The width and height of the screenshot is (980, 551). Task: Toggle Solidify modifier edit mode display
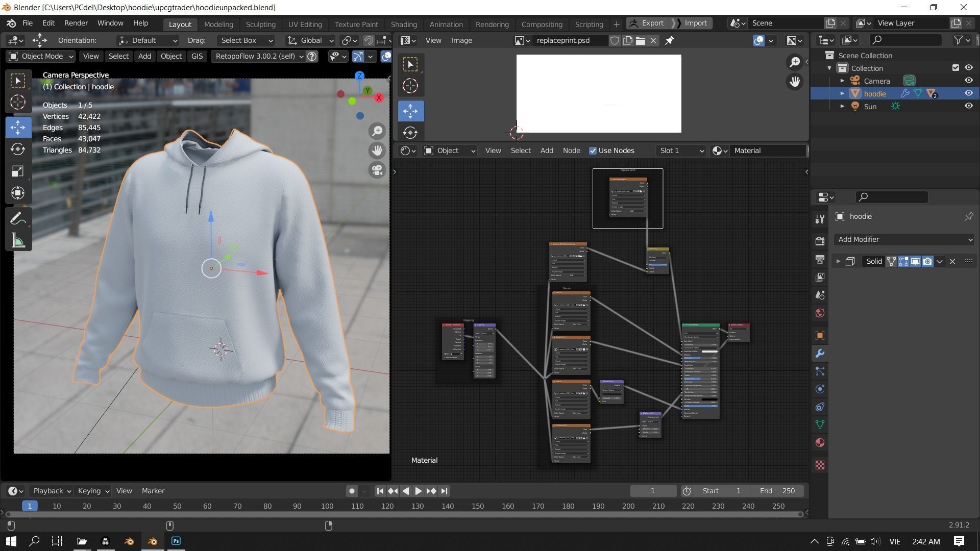pos(903,261)
